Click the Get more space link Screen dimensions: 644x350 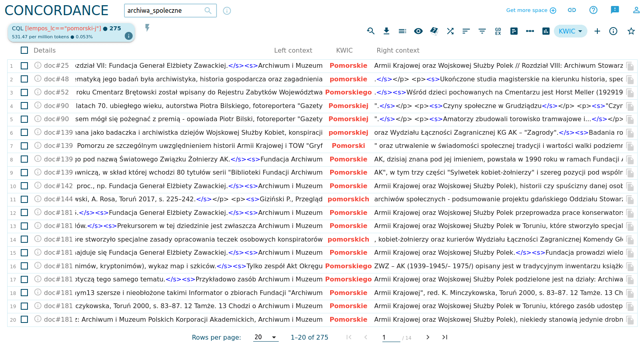click(x=531, y=10)
